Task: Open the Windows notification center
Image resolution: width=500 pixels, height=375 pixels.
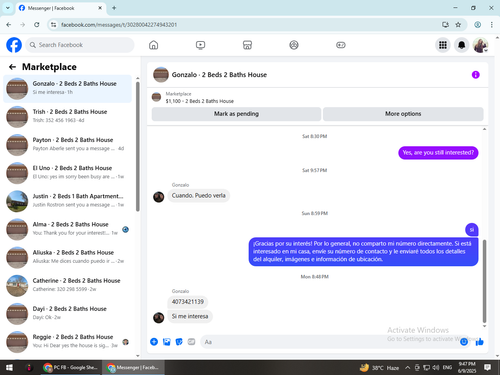Action: [x=487, y=367]
